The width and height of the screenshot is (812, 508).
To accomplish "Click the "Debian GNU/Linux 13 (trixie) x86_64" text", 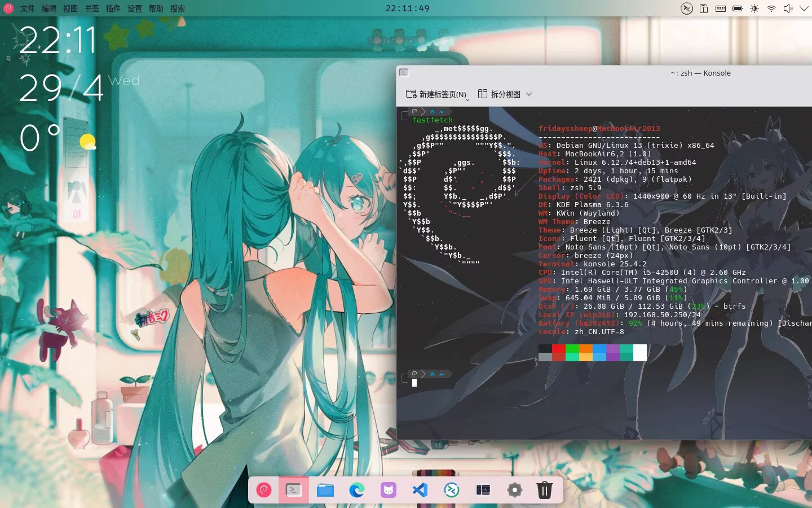I will pos(636,145).
